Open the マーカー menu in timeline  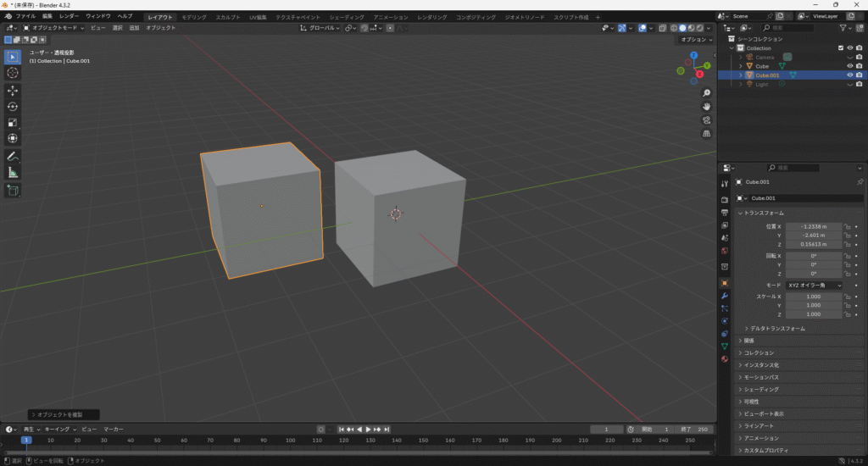pos(114,430)
